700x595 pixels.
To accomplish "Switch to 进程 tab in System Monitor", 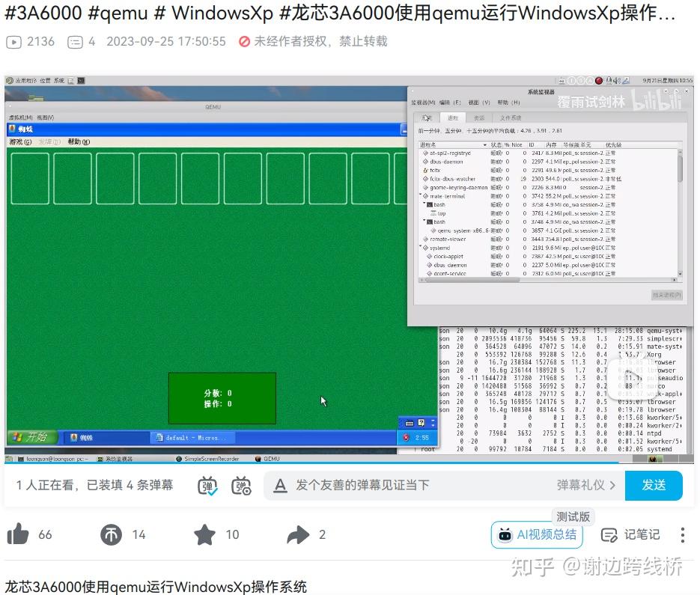I will pyautogui.click(x=453, y=118).
